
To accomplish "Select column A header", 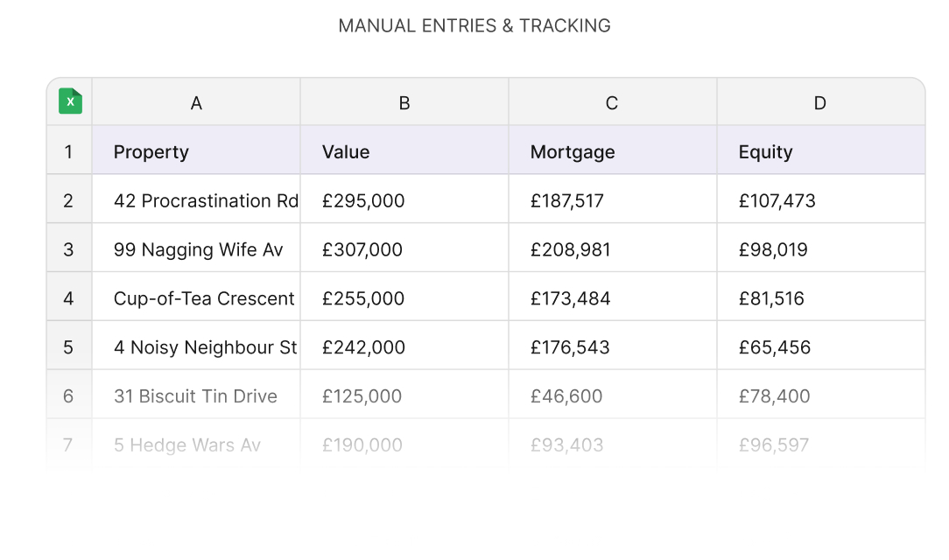I will tap(196, 103).
